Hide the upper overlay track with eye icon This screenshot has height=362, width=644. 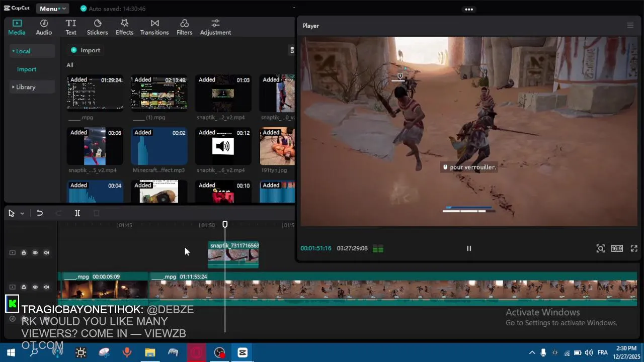pos(35,252)
